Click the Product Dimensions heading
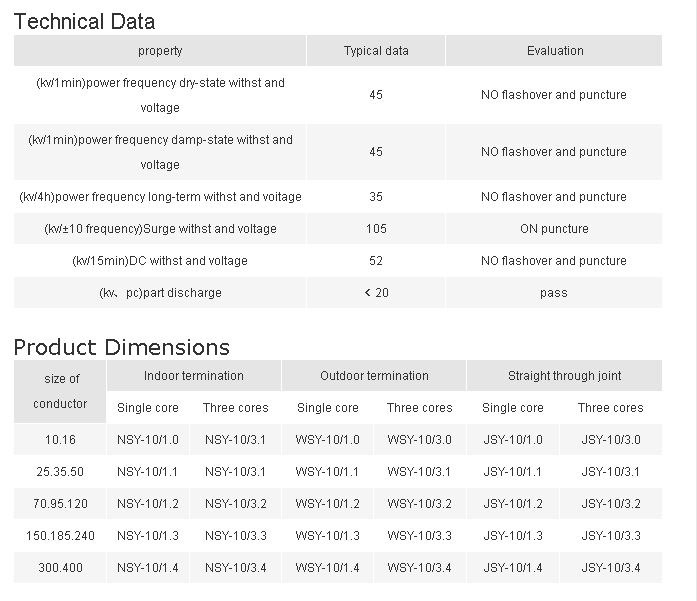The height and width of the screenshot is (601, 697). [121, 347]
